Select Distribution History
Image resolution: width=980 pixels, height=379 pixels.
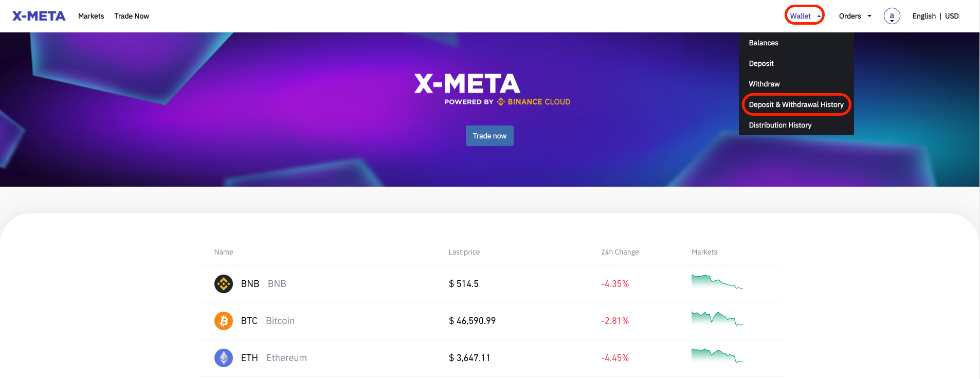[x=780, y=125]
